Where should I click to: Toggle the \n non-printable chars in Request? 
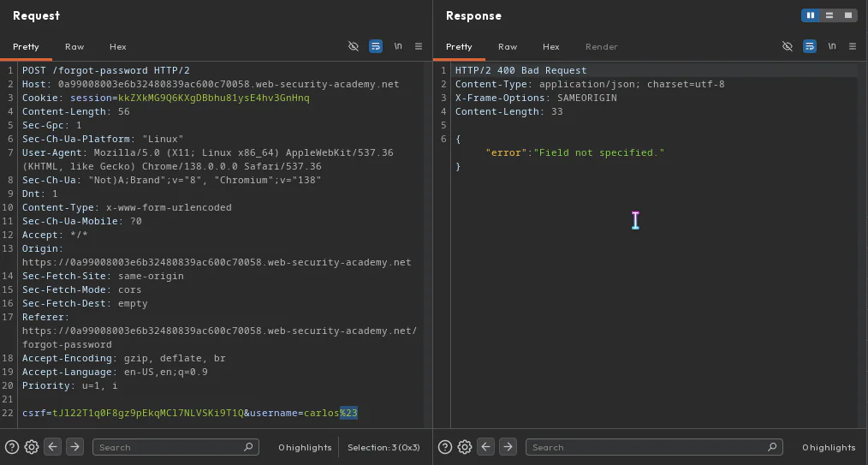[398, 46]
